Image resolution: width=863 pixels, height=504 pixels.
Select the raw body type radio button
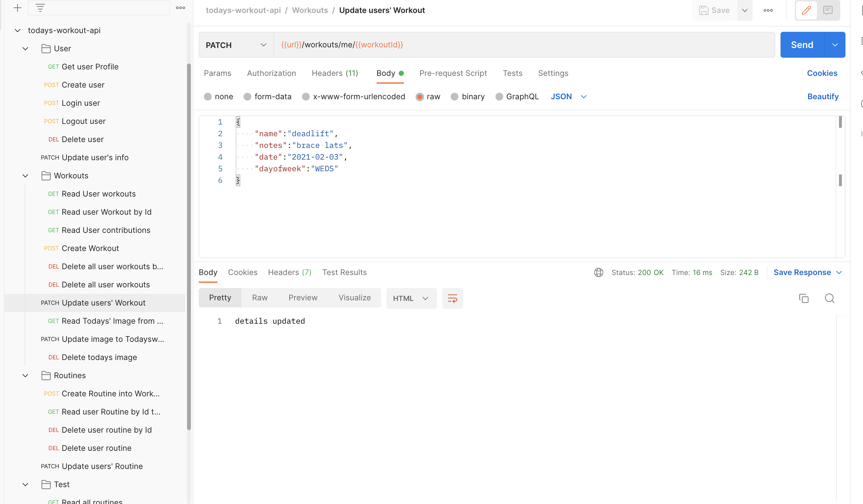point(420,97)
